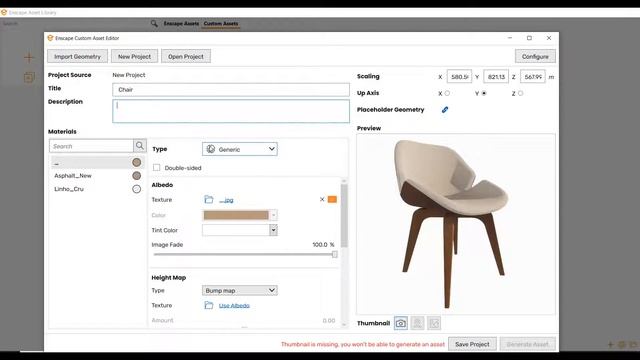
Task: Click the second Thumbnail option icon
Action: tap(418, 323)
